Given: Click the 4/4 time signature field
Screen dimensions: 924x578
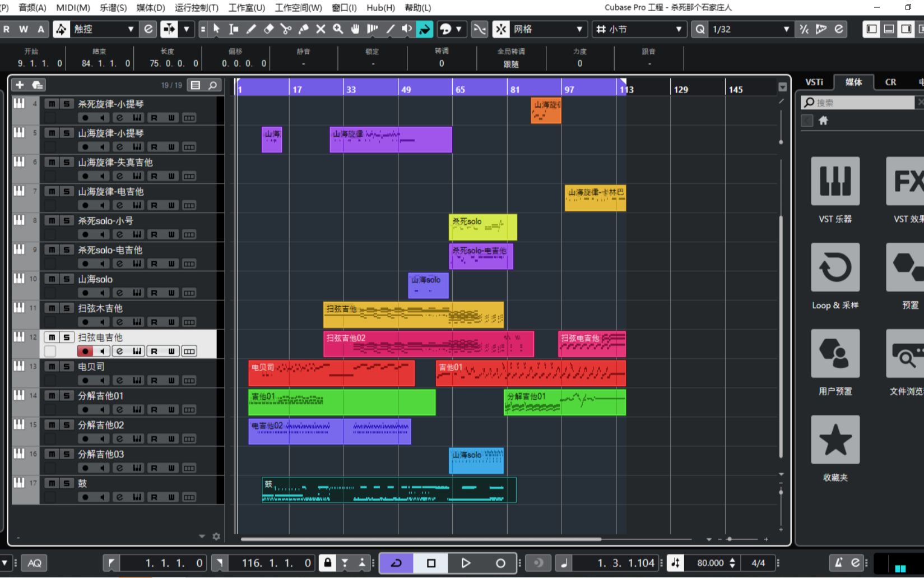Looking at the screenshot, I should point(758,563).
